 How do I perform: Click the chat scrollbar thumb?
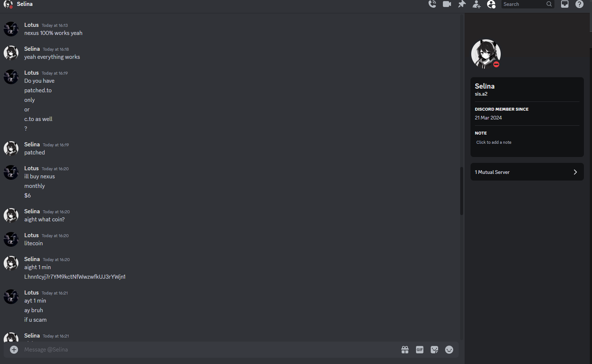(461, 191)
